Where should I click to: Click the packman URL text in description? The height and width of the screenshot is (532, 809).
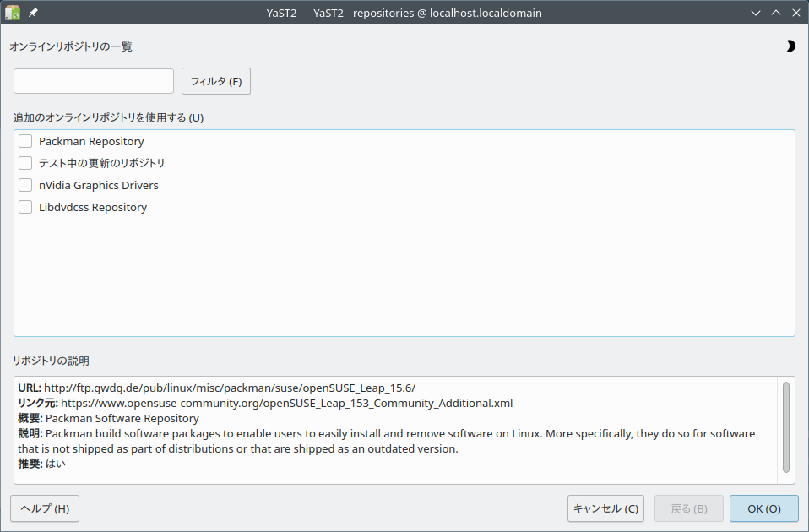pos(230,388)
